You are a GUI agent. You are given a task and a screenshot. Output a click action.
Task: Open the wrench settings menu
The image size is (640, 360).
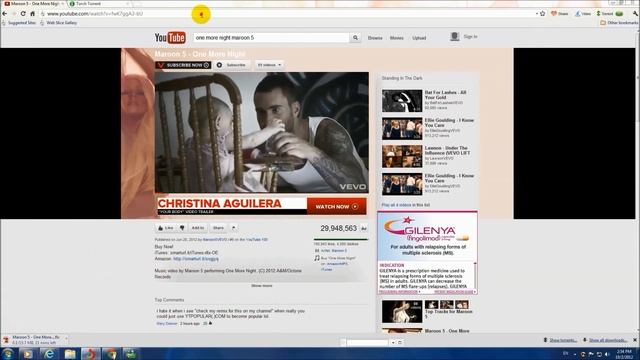click(x=635, y=13)
